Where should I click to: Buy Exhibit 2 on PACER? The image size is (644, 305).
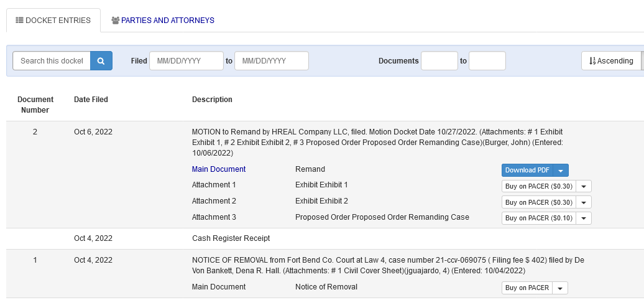coord(539,202)
